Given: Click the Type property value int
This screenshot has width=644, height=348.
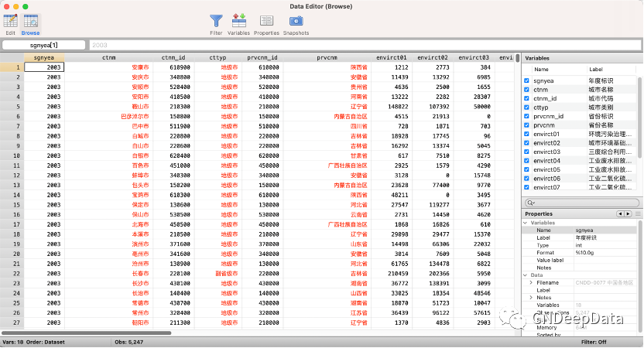Looking at the screenshot, I should click(x=578, y=245).
